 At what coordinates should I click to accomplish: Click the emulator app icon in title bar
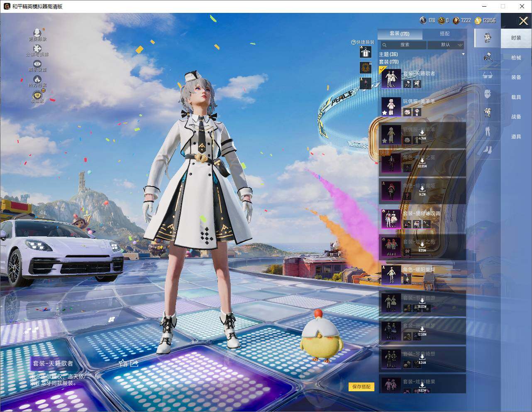tap(7, 6)
